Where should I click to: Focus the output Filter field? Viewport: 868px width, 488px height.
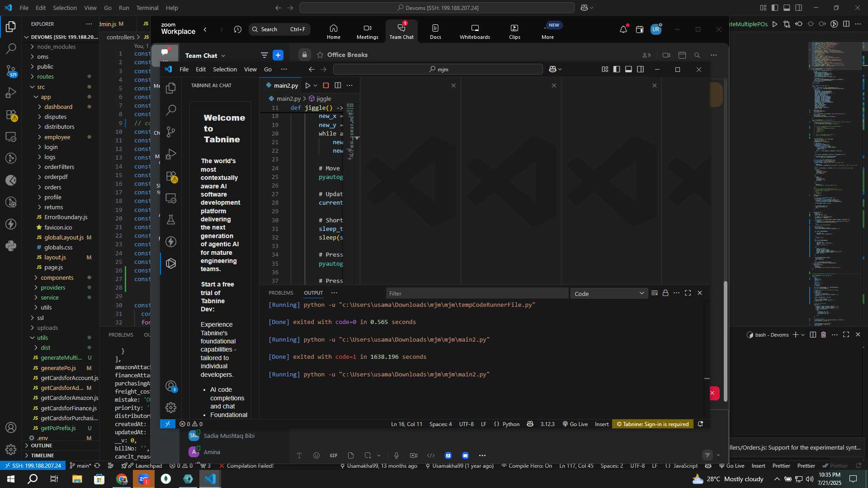pos(477,293)
